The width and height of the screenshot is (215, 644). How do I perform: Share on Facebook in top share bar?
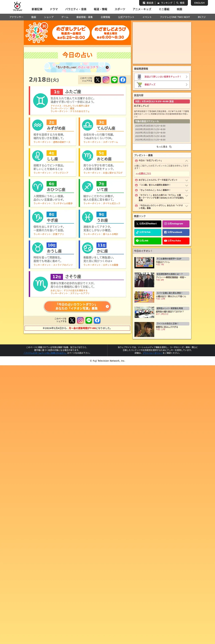coord(123,80)
